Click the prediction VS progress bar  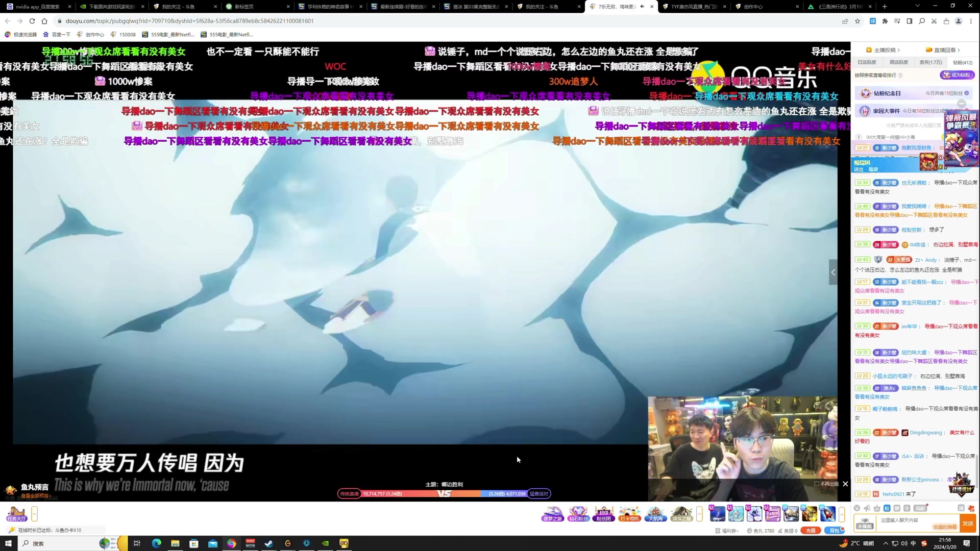(444, 493)
